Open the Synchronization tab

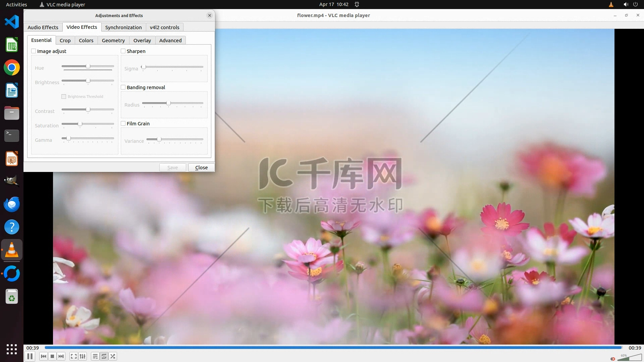coord(123,27)
